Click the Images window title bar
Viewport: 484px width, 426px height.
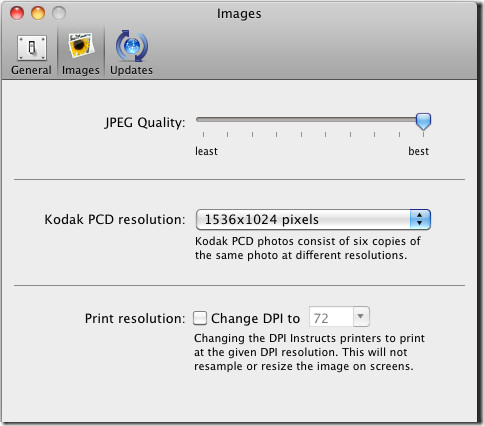click(239, 14)
